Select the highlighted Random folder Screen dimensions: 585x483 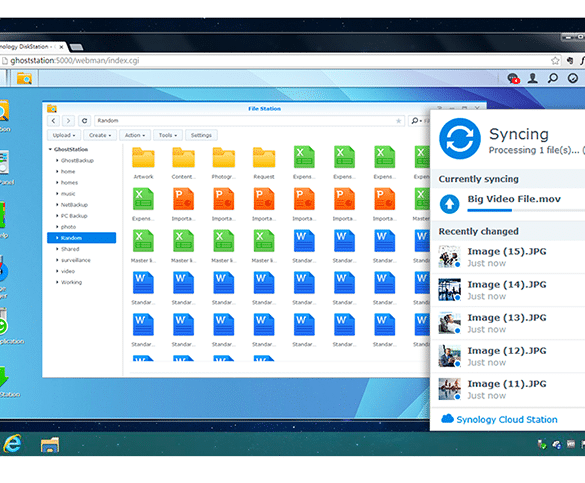[81, 238]
